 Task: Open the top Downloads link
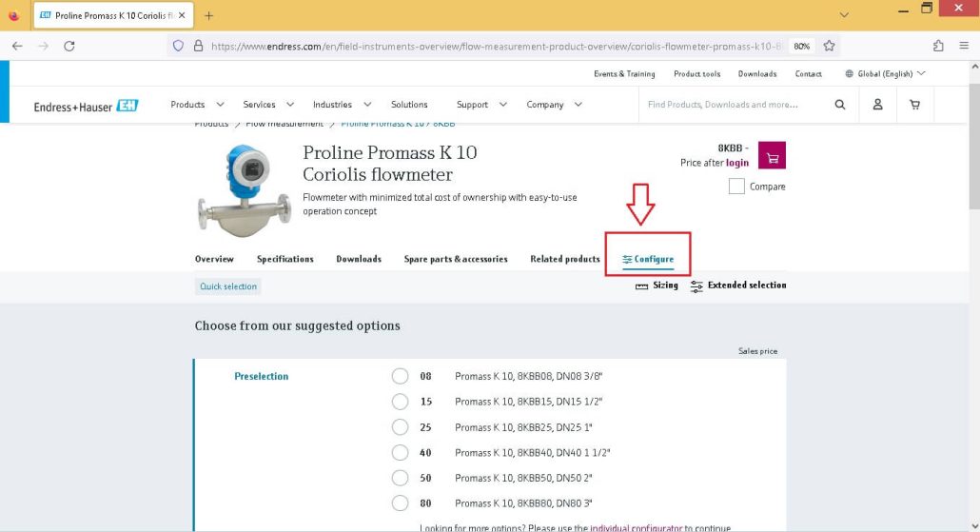click(756, 74)
